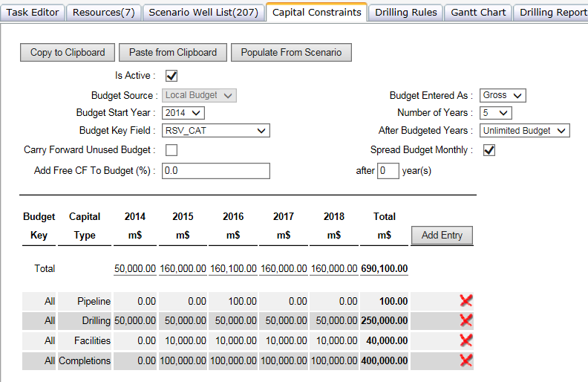Expand the Budget Key Field dropdown
Screen dimensions: 588x382
point(215,131)
